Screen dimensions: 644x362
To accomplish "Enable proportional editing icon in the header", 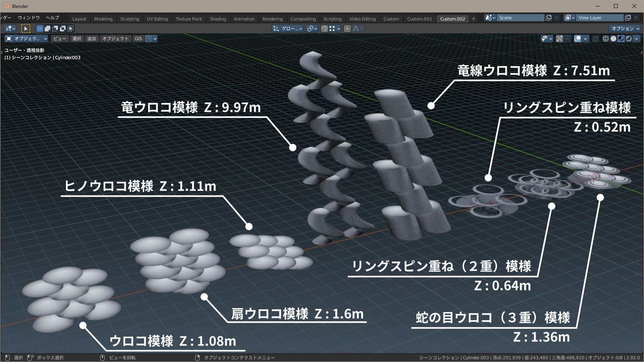I will point(347,29).
